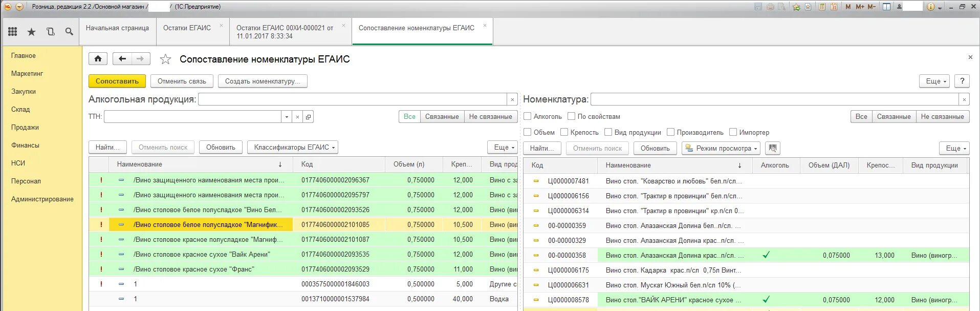980x311 pixels.
Task: Clear the Алкогольная продукция field
Action: tap(512, 99)
